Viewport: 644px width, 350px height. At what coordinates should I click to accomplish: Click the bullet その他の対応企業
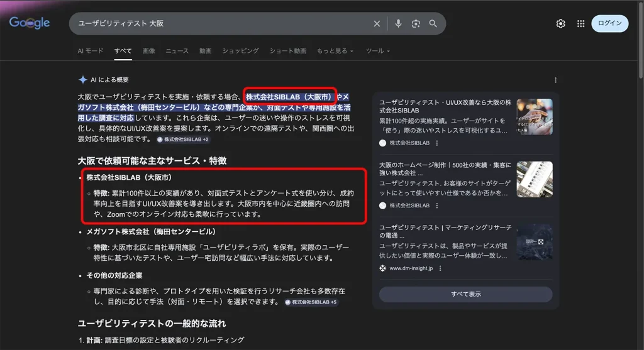(114, 275)
